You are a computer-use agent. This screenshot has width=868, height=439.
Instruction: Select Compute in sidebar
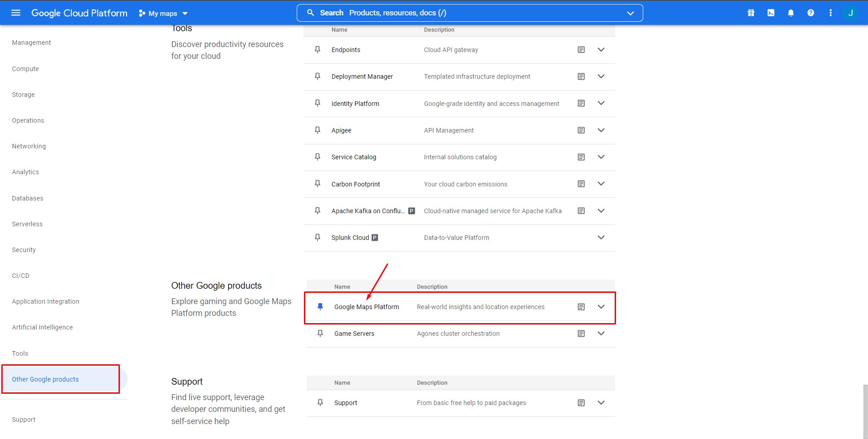click(25, 69)
